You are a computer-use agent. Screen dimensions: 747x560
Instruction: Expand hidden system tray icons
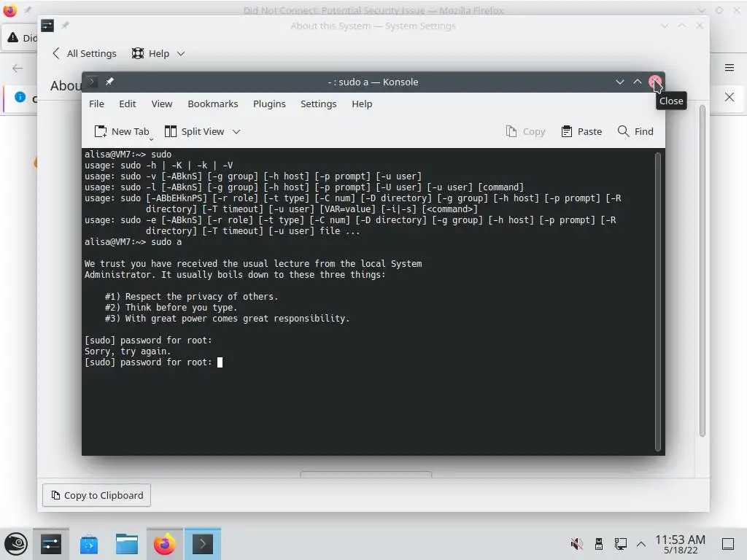coord(641,544)
